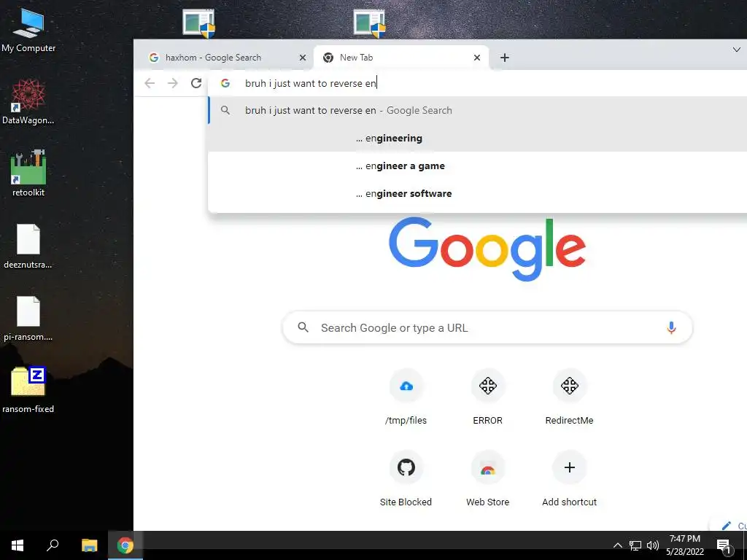Focus the 'Search Google or type a URL' box
The image size is (747, 560).
click(x=487, y=327)
